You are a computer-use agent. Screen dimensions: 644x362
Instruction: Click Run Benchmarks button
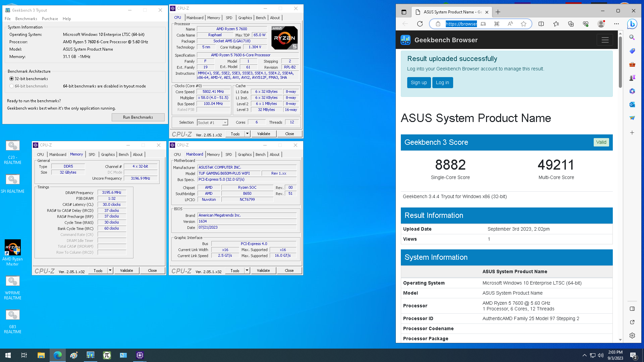(x=138, y=117)
